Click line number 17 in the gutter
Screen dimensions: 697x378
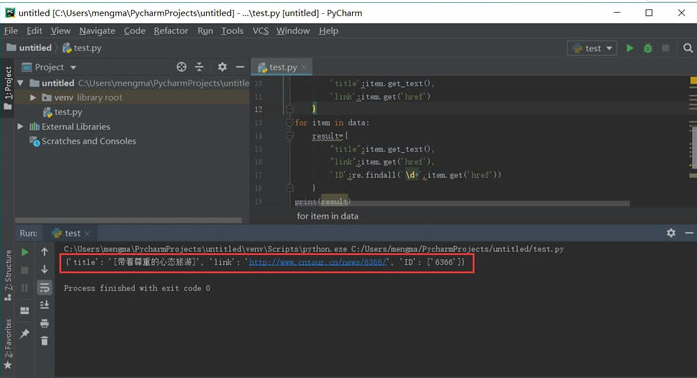coord(258,175)
